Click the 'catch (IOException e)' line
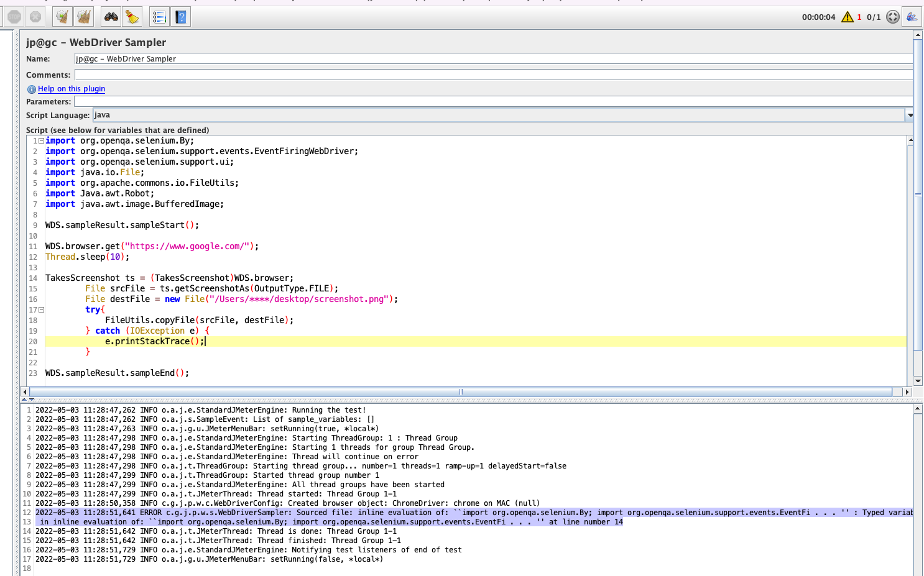Screen dimensions: 924x576 [x=147, y=331]
